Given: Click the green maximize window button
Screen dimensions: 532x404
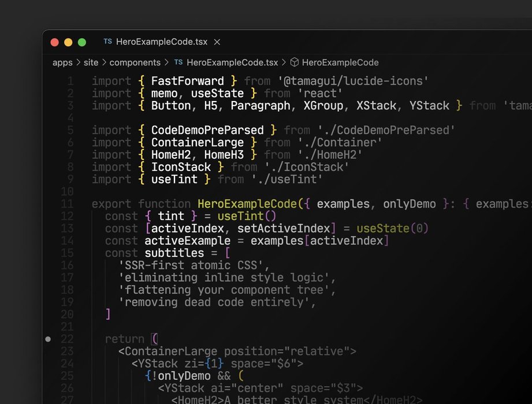Looking at the screenshot, I should (82, 42).
